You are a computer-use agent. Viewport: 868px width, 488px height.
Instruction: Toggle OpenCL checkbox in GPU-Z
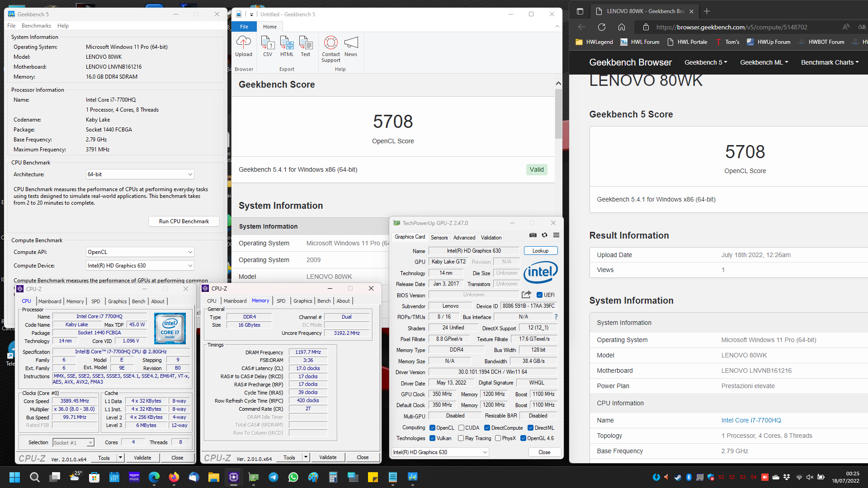(x=433, y=428)
